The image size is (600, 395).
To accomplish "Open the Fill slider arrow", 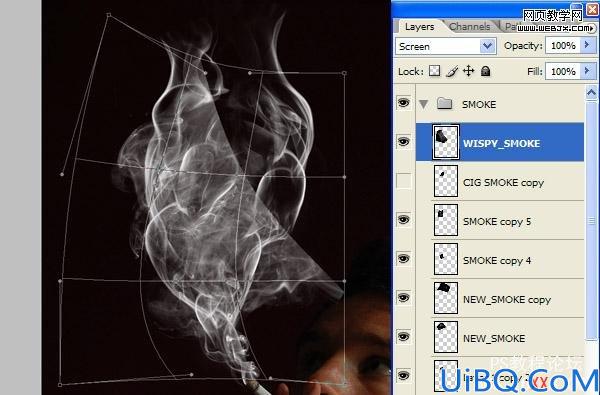I will 587,71.
